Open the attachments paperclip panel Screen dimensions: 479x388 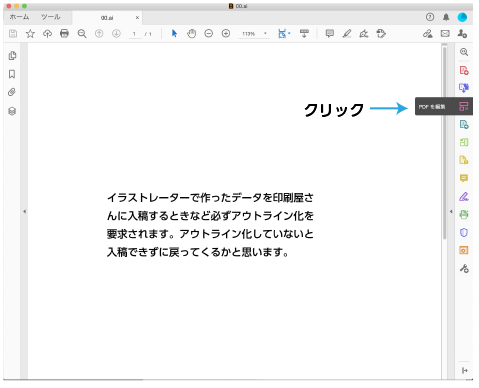[x=12, y=92]
